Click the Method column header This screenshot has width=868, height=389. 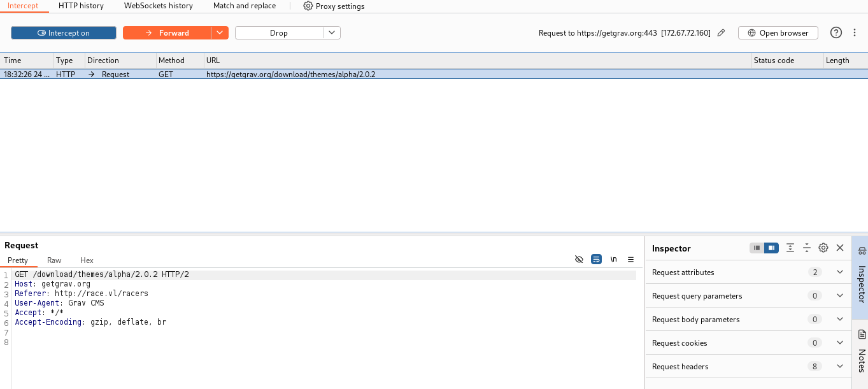[180, 60]
